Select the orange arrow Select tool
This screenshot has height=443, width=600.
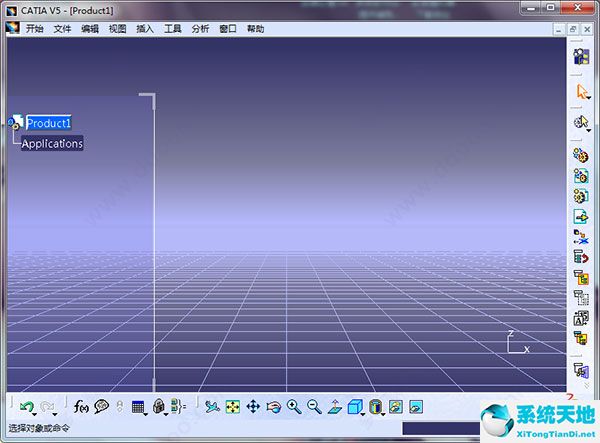(x=582, y=91)
